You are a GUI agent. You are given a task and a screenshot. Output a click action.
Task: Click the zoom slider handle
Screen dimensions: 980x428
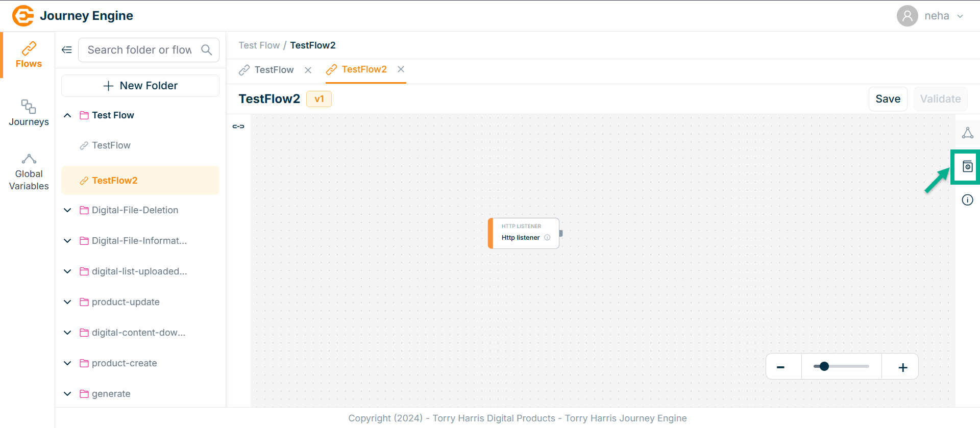(x=824, y=366)
